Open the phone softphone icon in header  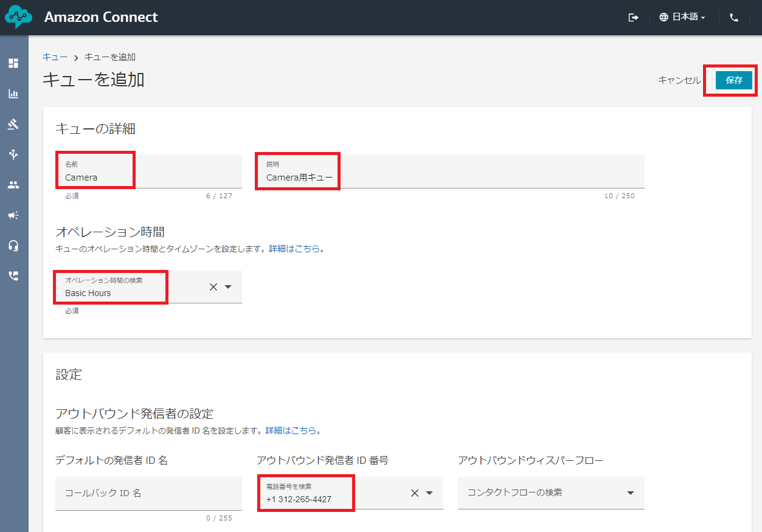[x=734, y=18]
